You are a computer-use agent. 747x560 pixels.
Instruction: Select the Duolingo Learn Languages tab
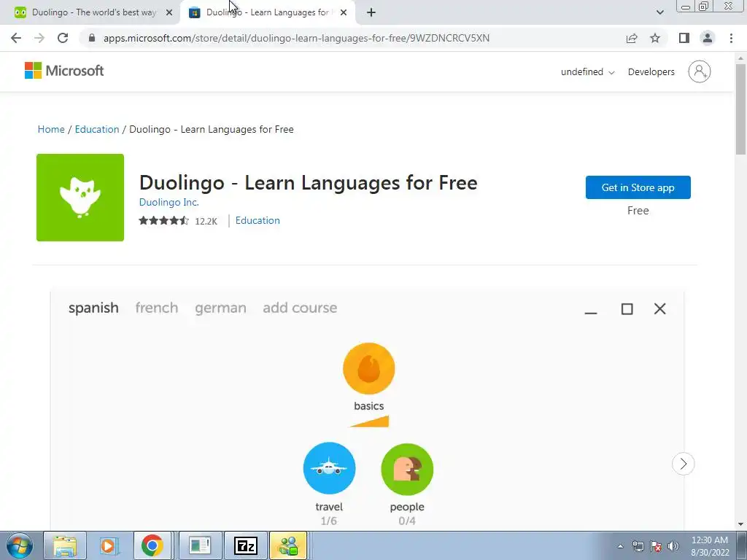(x=268, y=12)
